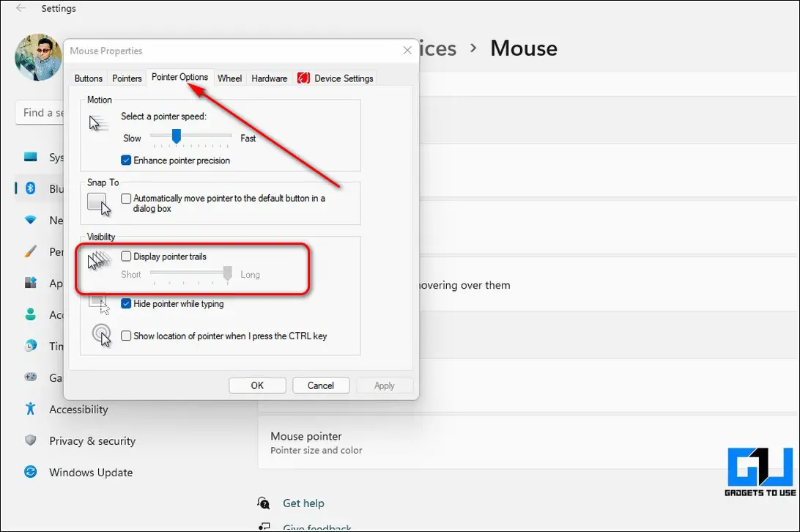This screenshot has height=532, width=800.
Task: Click the Short label of pointer trails
Action: click(131, 275)
